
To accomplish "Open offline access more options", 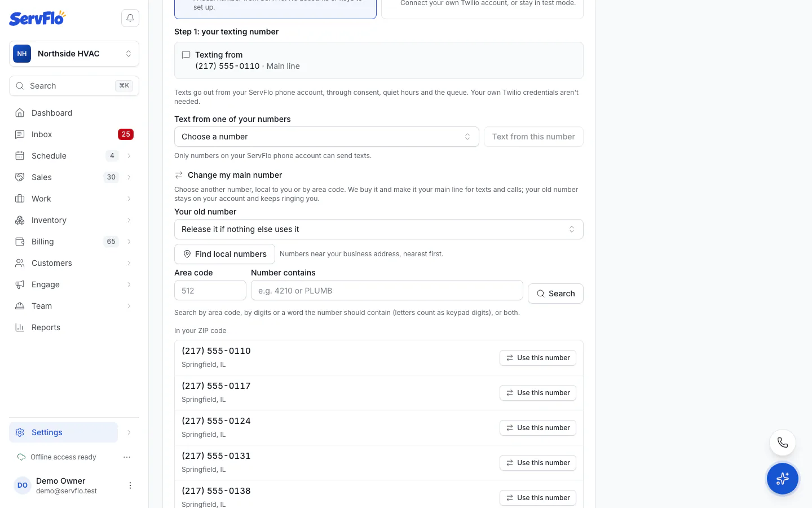I will (127, 457).
